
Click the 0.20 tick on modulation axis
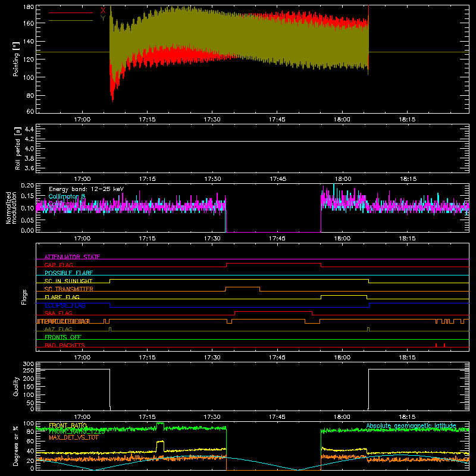click(x=27, y=185)
